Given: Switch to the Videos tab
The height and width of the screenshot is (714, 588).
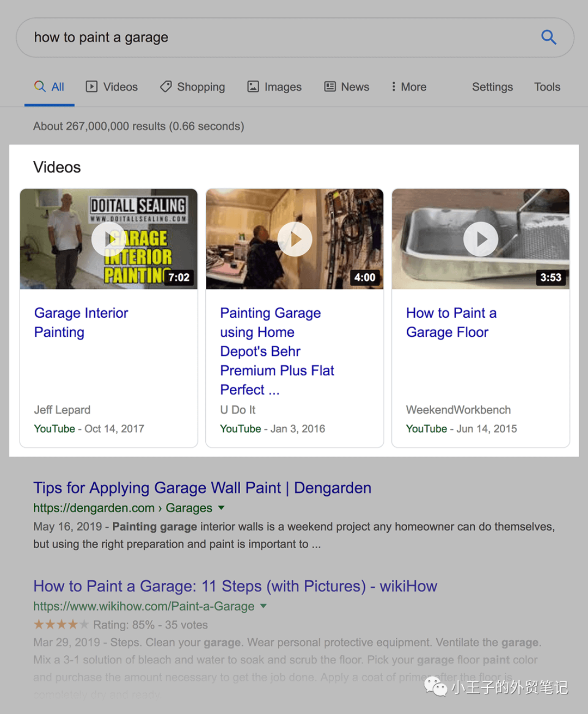Looking at the screenshot, I should pyautogui.click(x=112, y=87).
